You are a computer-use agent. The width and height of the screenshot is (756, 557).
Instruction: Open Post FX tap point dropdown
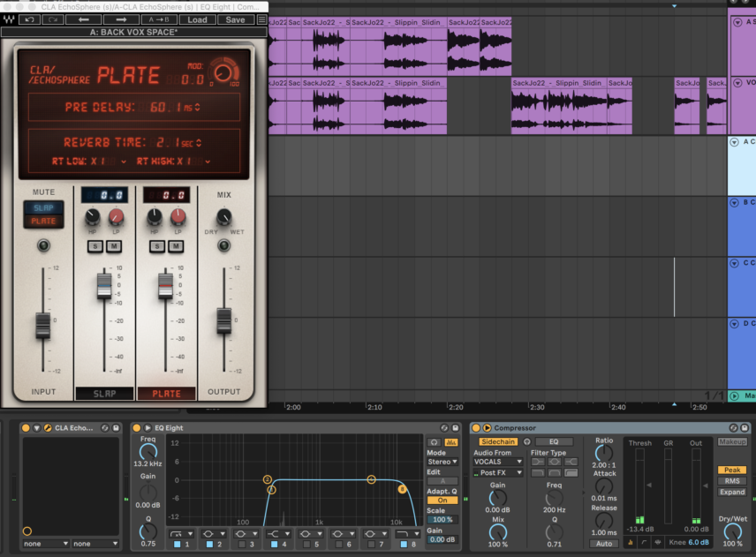(497, 473)
